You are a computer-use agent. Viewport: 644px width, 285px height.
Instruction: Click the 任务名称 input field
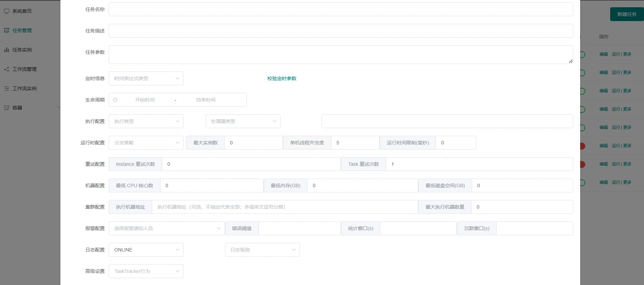pyautogui.click(x=341, y=9)
